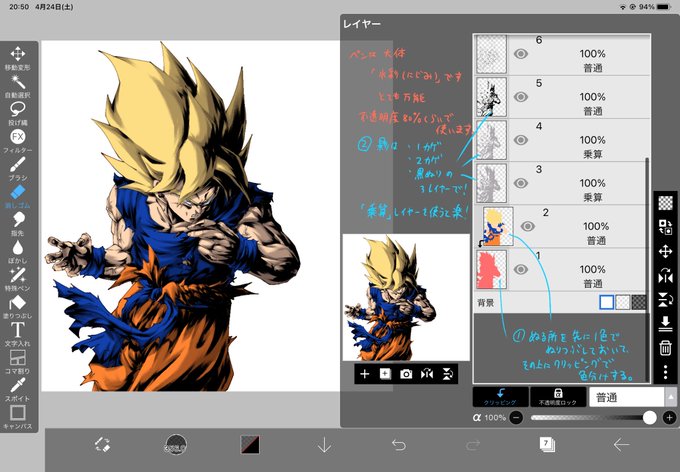The image size is (680, 472).
Task: Select the Special Pen (特殊ペン) tool
Action: click(x=17, y=279)
